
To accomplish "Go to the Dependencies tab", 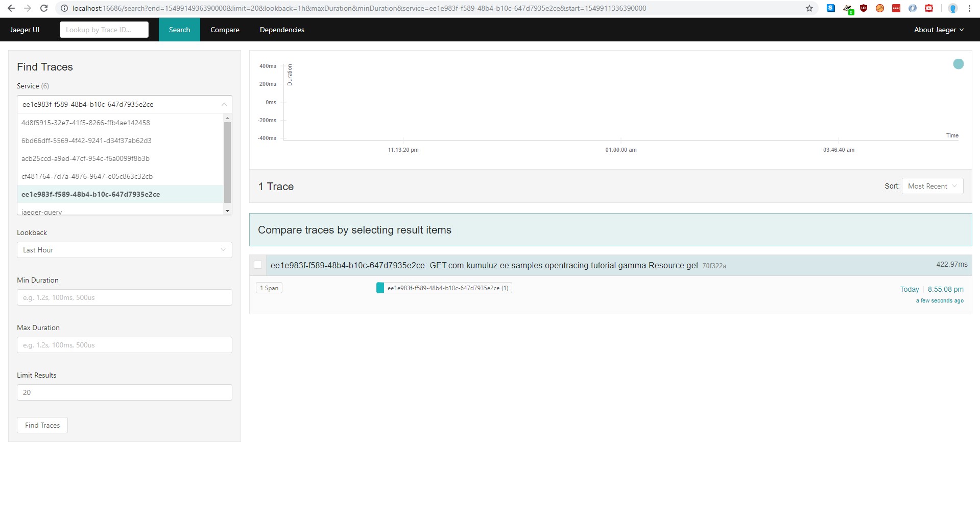I will pos(282,30).
